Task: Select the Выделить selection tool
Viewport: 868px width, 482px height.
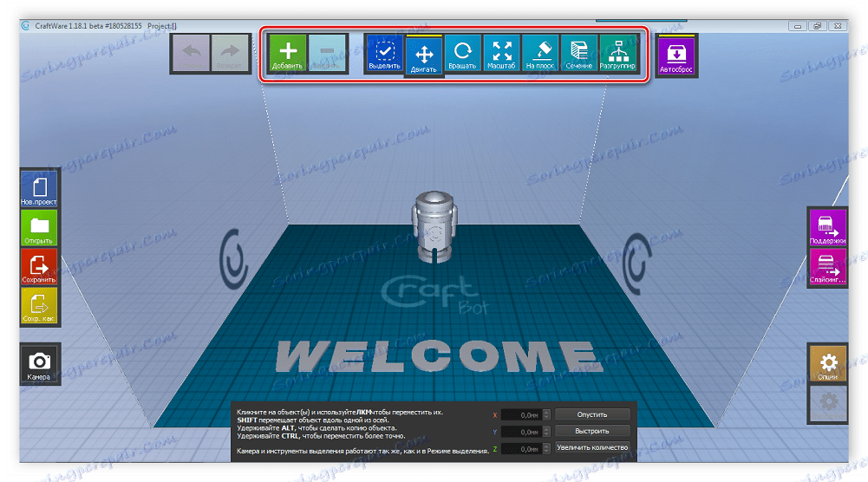Action: (384, 53)
